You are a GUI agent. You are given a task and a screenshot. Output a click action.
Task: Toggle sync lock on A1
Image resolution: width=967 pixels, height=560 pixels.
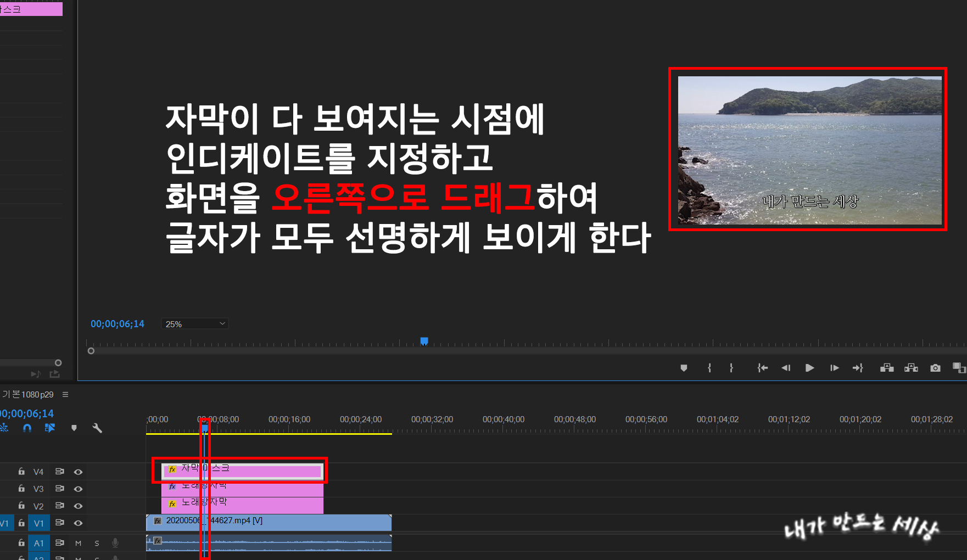(59, 543)
